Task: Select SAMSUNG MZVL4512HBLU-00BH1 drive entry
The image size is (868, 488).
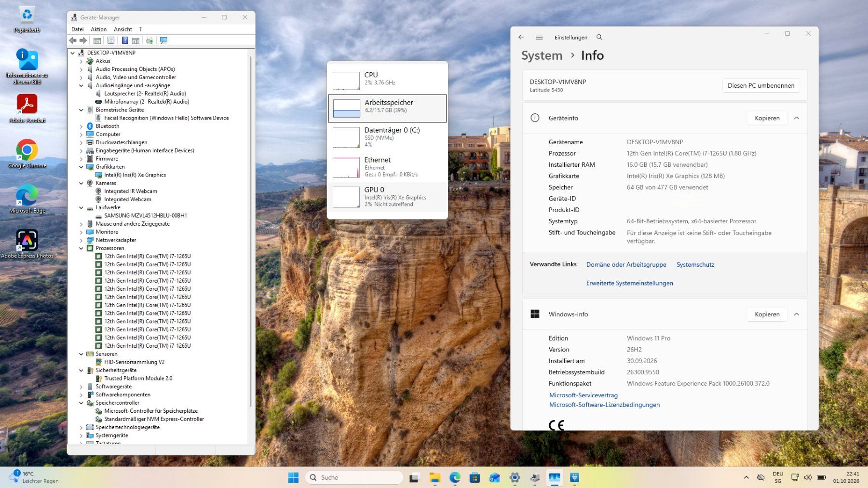Action: point(146,216)
